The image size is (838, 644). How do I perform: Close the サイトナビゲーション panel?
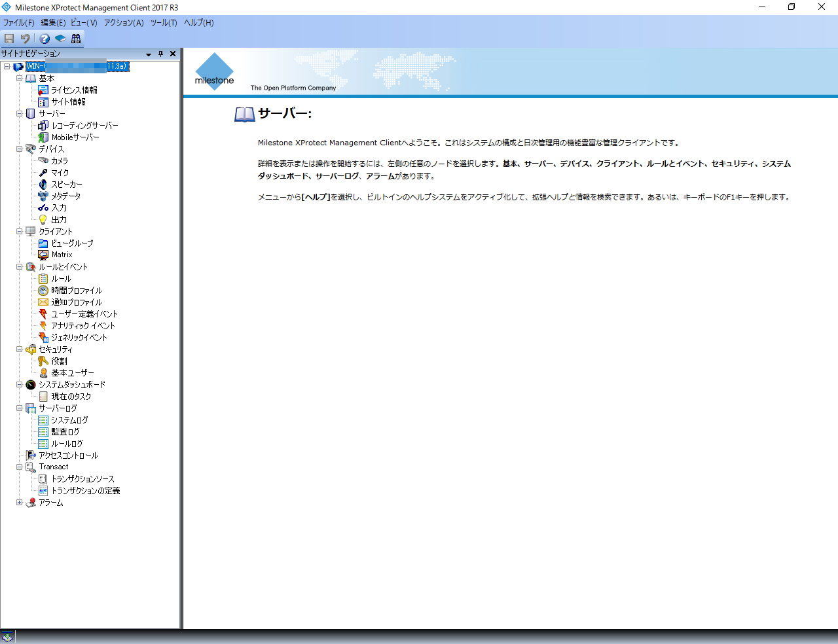(x=173, y=54)
